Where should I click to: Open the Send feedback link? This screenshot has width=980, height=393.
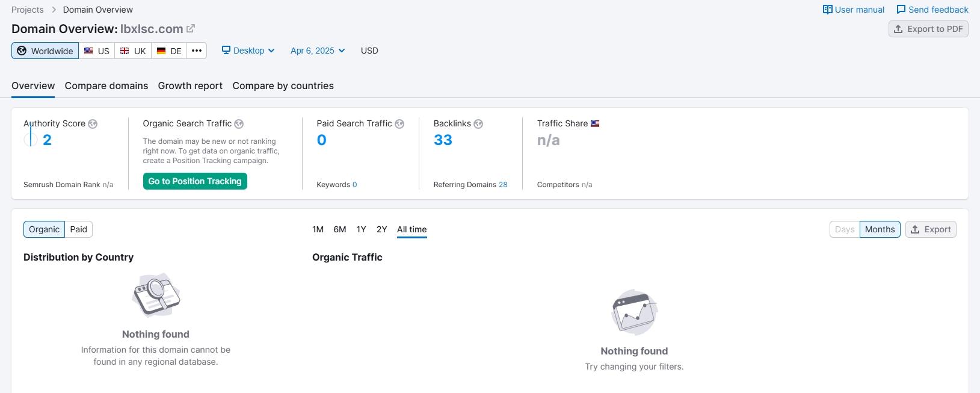(x=932, y=10)
